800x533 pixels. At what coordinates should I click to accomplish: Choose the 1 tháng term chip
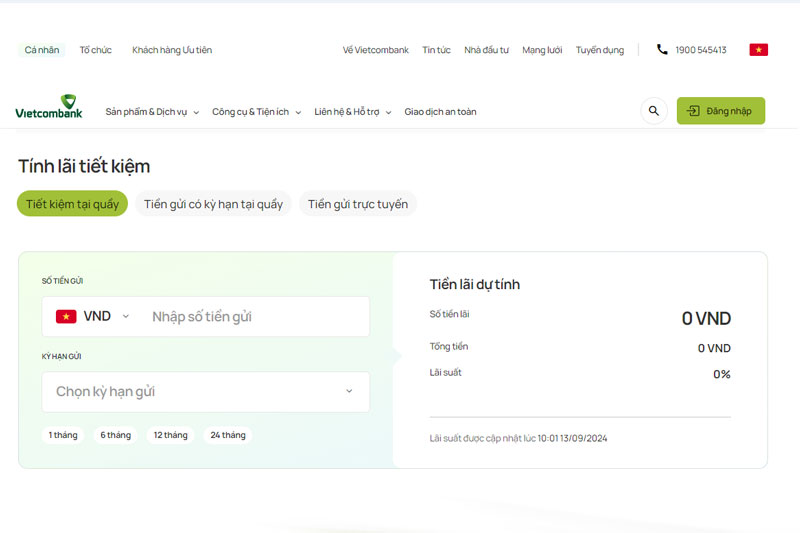click(x=63, y=435)
